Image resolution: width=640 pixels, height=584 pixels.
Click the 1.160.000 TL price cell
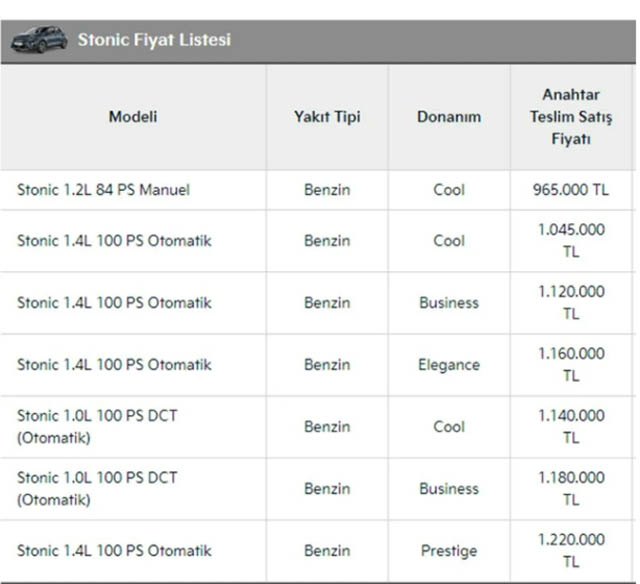pos(571,364)
